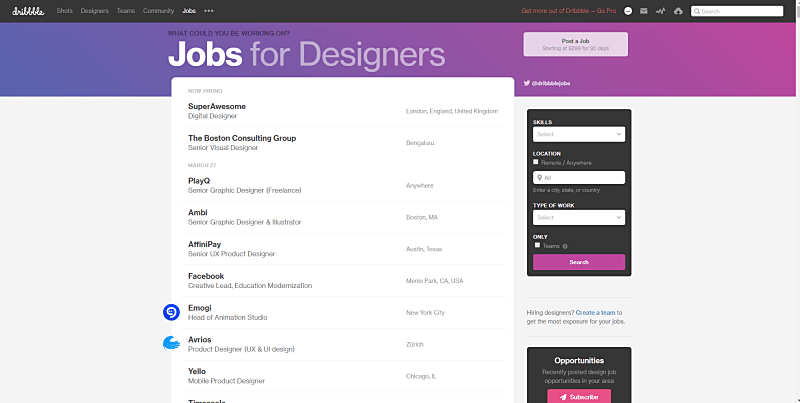This screenshot has width=800, height=403.
Task: Click the Austin, Texas location text
Action: (x=424, y=249)
